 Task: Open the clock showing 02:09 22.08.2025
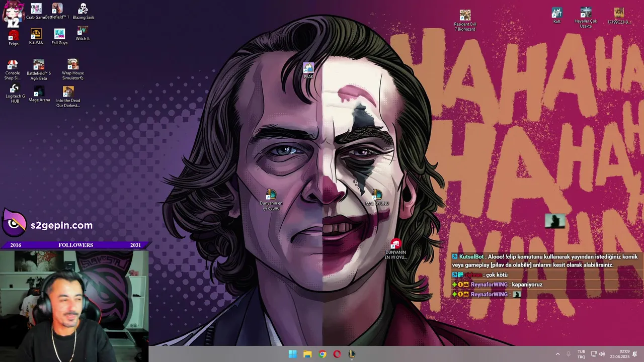pos(620,354)
